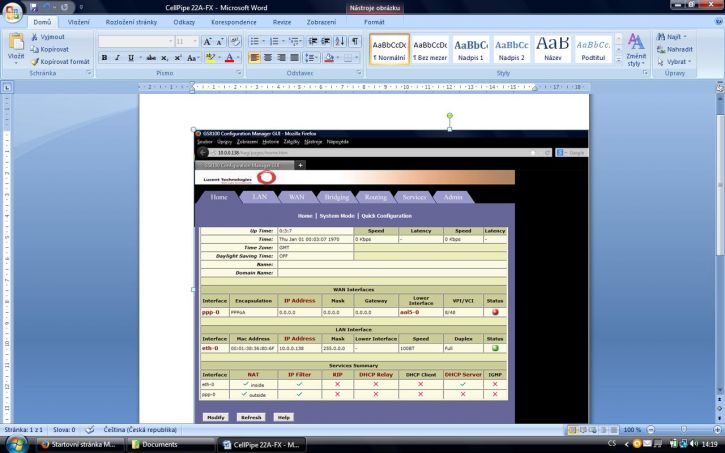Open the Vybrat (Select) dropdown
725x453 pixels.
coord(674,61)
